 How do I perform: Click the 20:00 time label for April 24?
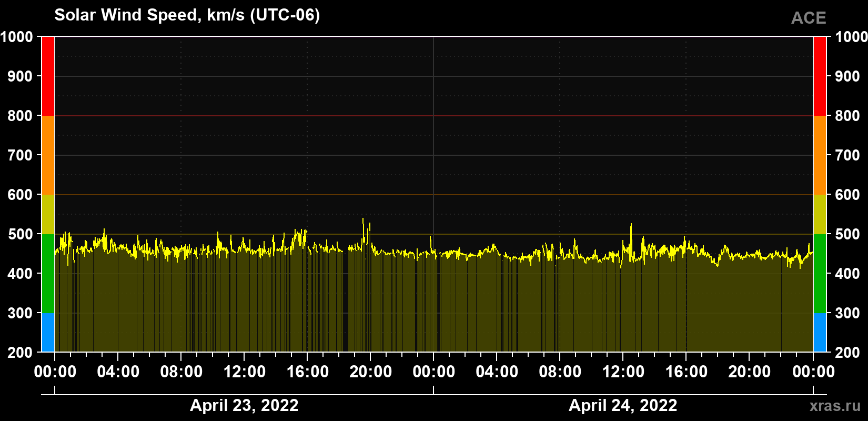pos(749,372)
